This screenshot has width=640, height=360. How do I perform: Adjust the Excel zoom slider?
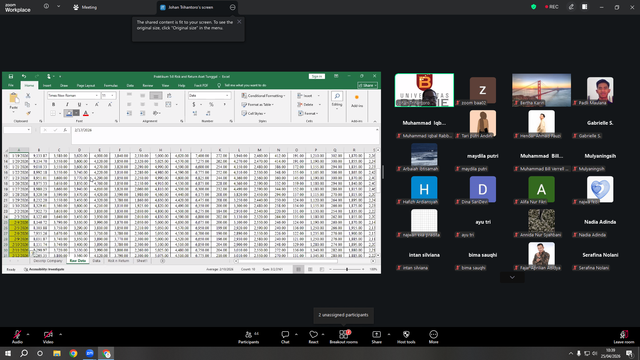[347, 269]
